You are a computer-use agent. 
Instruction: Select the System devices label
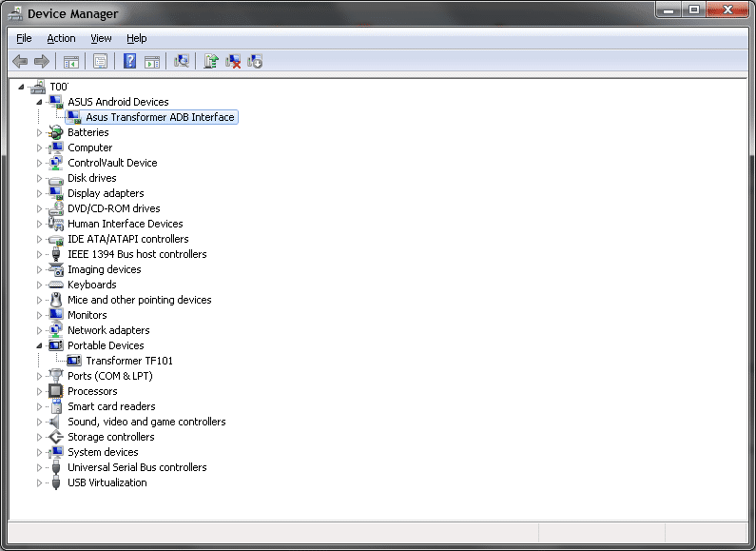tap(103, 452)
